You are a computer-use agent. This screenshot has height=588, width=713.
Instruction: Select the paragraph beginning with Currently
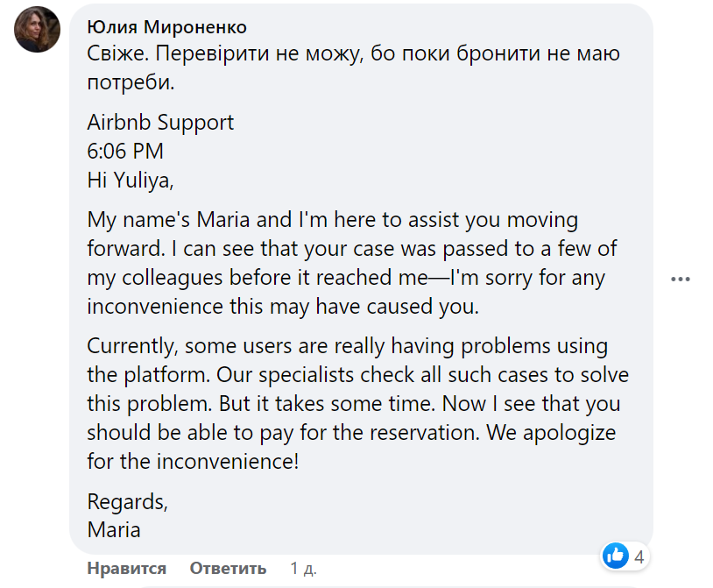[x=350, y=403]
